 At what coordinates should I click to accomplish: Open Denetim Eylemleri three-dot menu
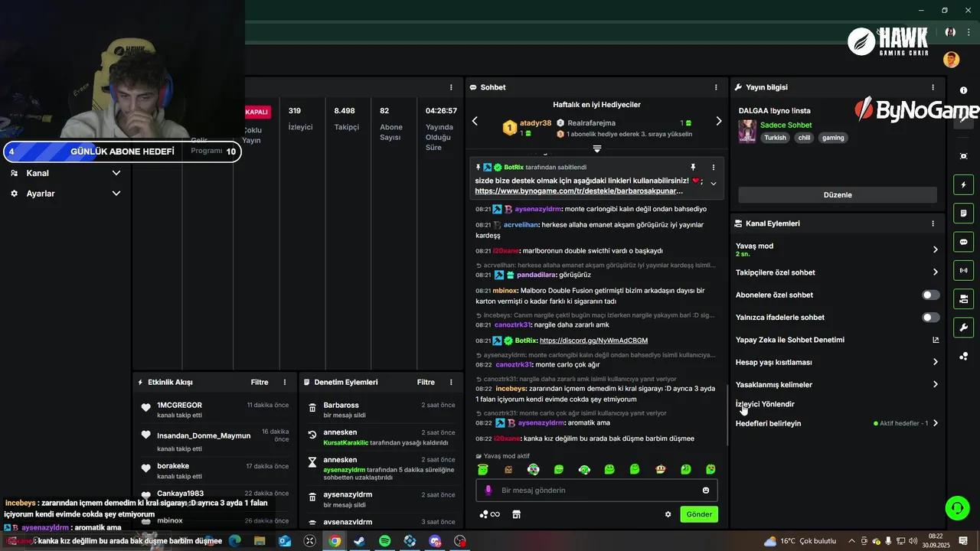coord(451,382)
